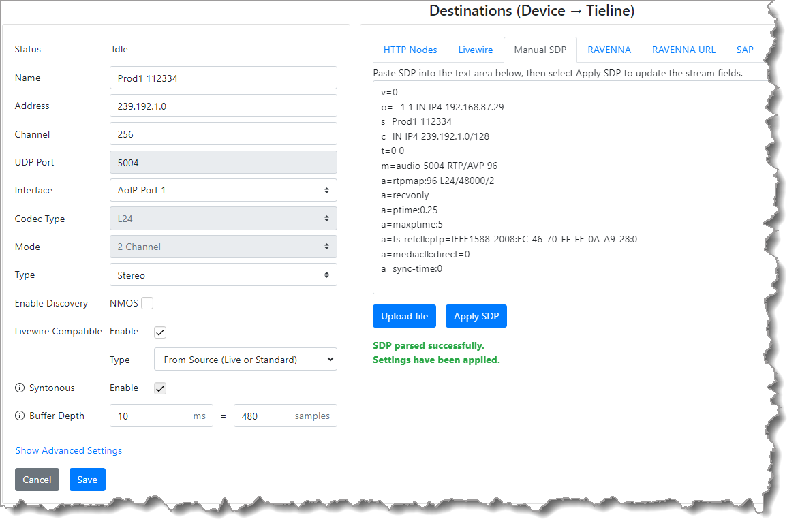Toggle the Livewire Compatible Enable checkbox
This screenshot has height=532, width=800.
(160, 332)
